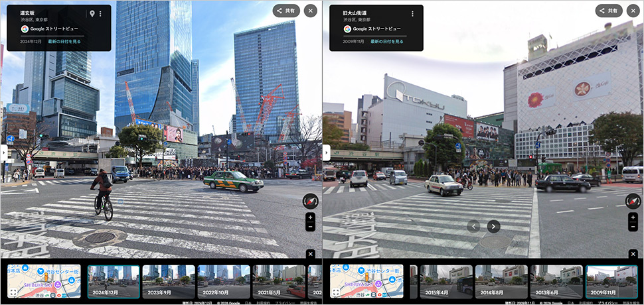Open プライバシー link in left panel footer

coord(284,303)
